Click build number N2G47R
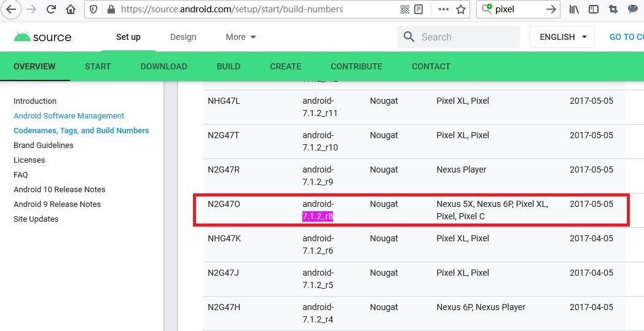The height and width of the screenshot is (331, 644). [224, 169]
